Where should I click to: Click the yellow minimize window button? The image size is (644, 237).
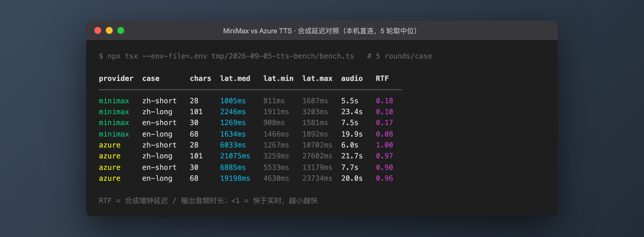coord(109,30)
